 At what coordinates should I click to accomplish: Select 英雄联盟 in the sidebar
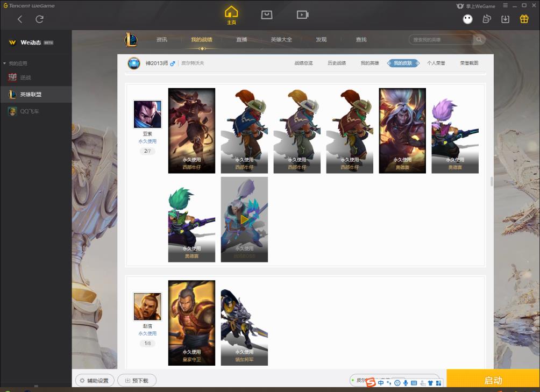(36, 94)
